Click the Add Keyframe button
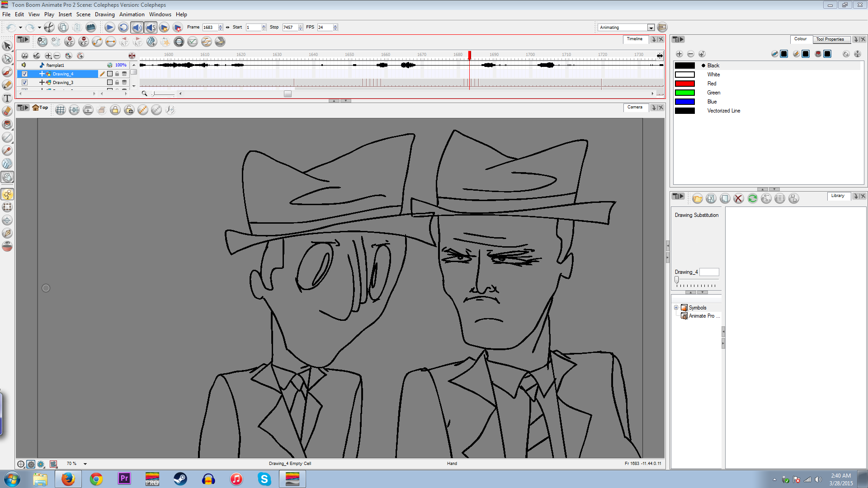The height and width of the screenshot is (488, 868). 70,42
